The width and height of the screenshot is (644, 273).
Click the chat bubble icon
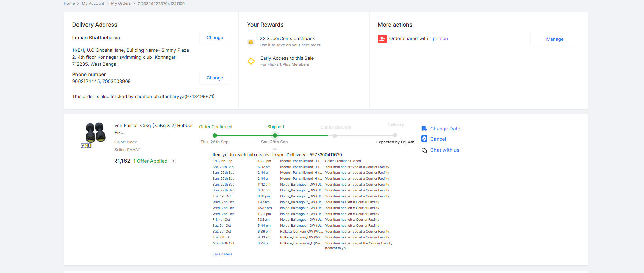coord(424,150)
